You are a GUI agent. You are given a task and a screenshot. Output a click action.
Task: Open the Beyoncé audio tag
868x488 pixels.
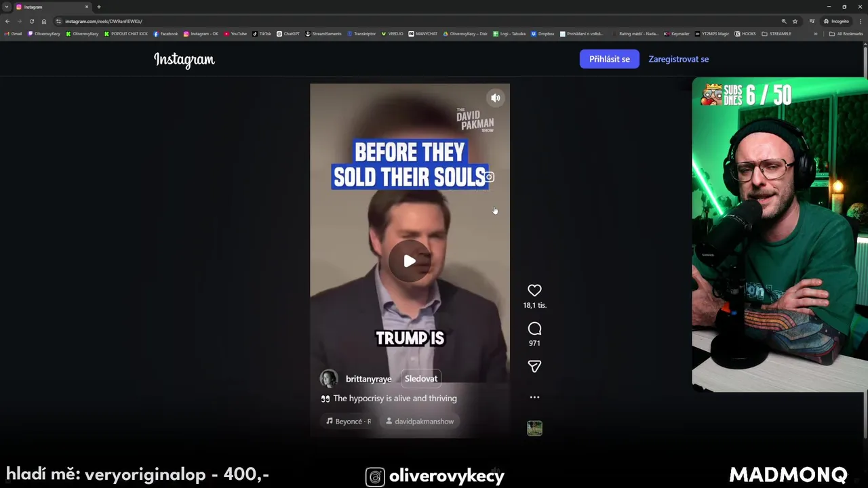coord(349,421)
